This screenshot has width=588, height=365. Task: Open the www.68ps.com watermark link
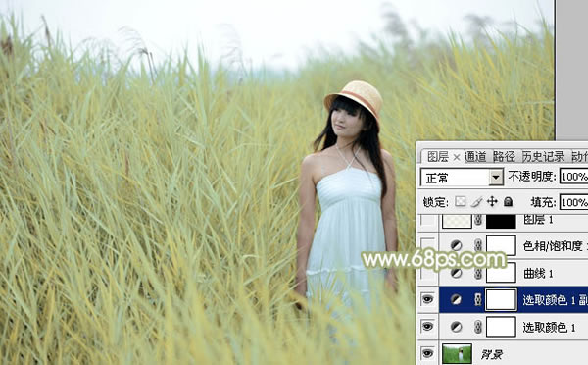[434, 259]
